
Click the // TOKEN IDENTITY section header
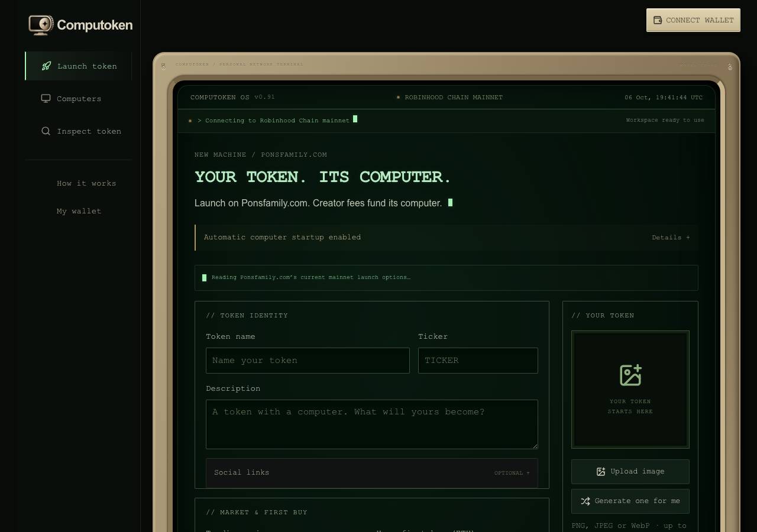[247, 316]
